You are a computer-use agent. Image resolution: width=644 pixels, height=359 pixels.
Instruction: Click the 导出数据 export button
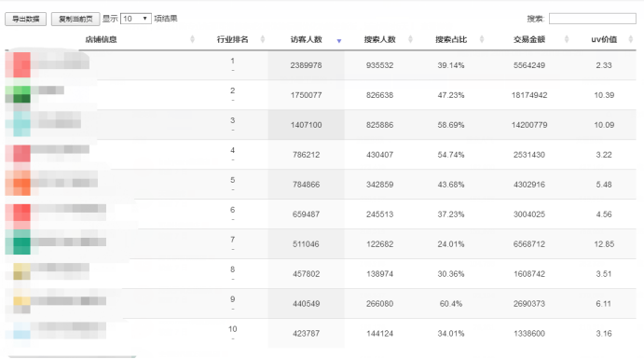point(25,19)
